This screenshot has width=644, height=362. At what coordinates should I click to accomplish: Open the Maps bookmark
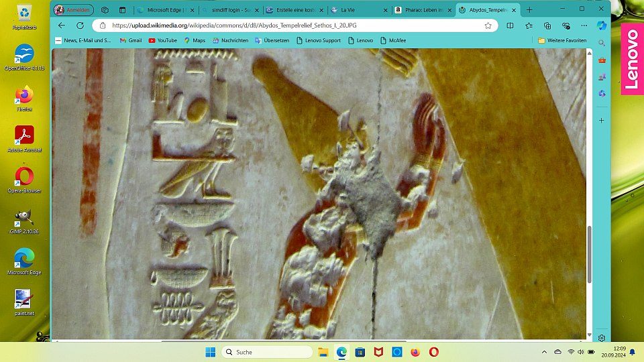pos(195,40)
